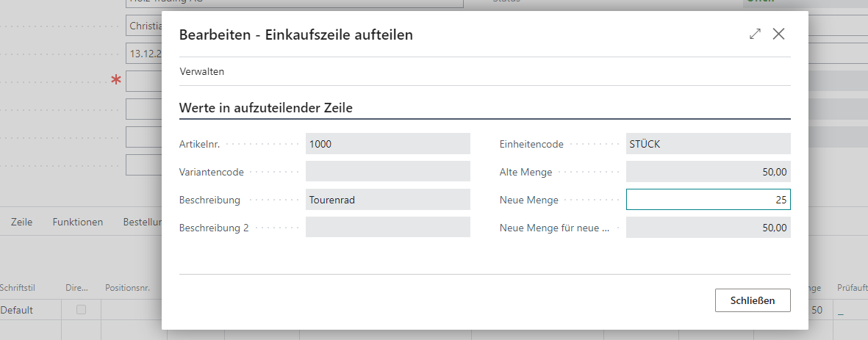
Task: Select the Alte Menge value field
Action: coord(708,171)
